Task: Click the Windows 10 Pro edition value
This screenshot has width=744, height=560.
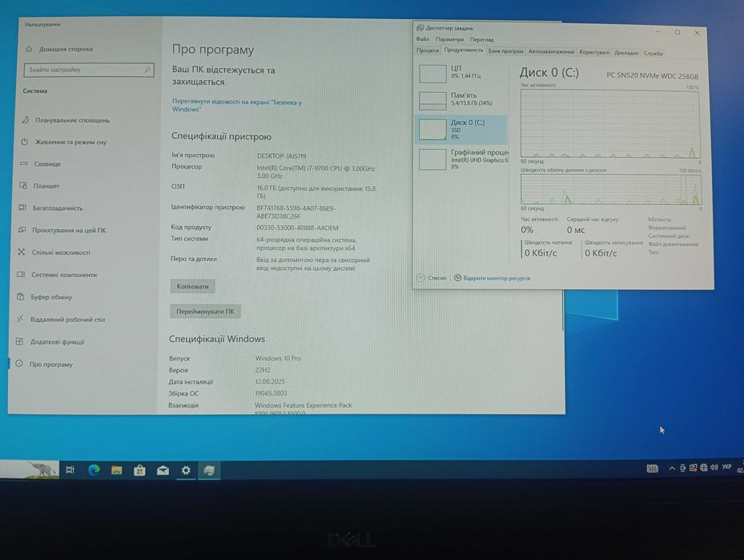Action: pyautogui.click(x=278, y=358)
